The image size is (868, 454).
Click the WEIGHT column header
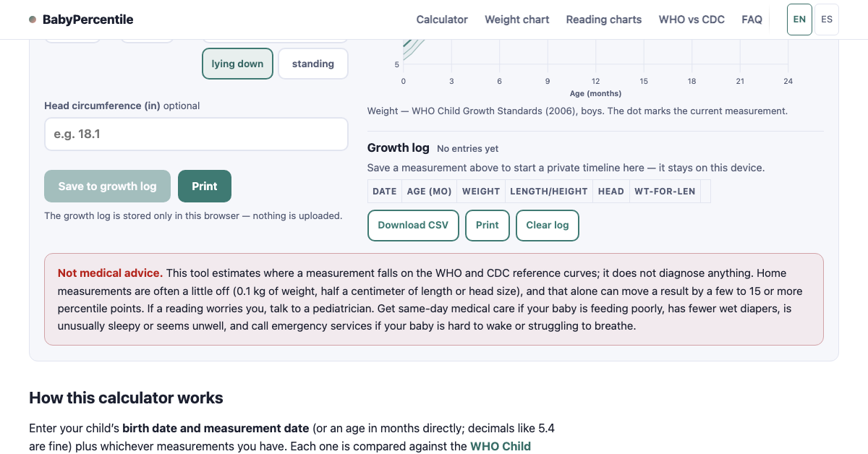481,192
